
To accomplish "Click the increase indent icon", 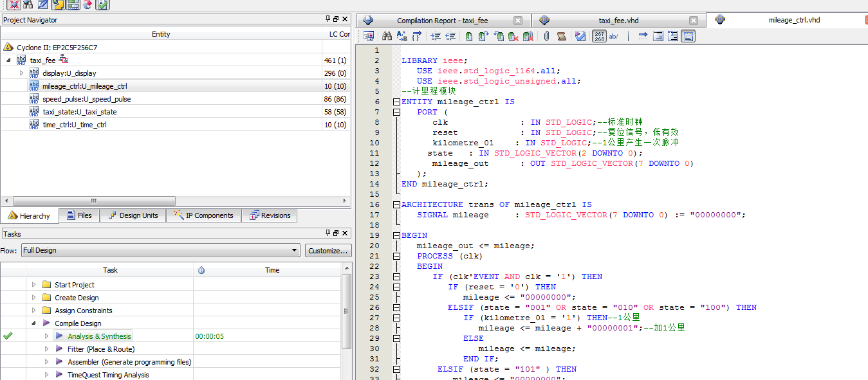I will click(x=436, y=37).
